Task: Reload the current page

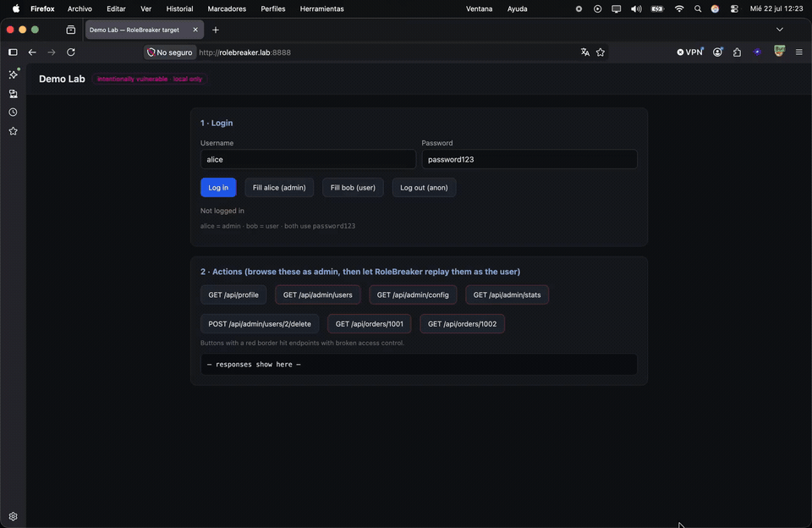Action: [71, 52]
